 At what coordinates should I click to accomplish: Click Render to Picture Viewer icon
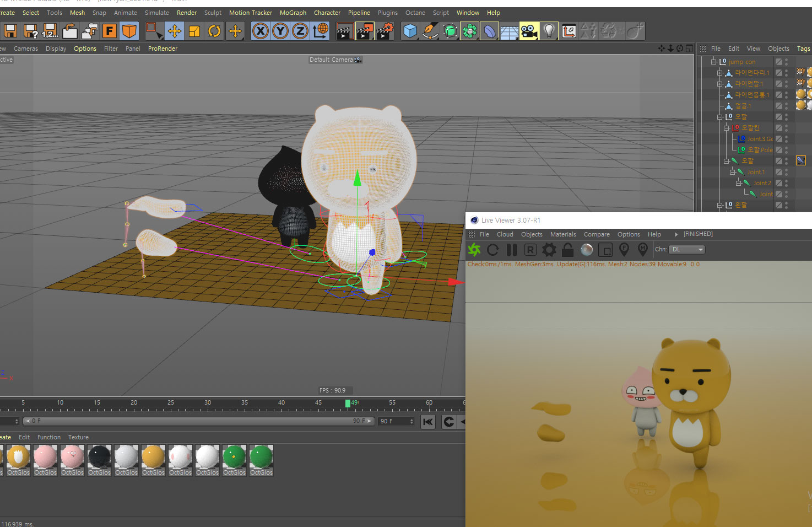[x=365, y=31]
